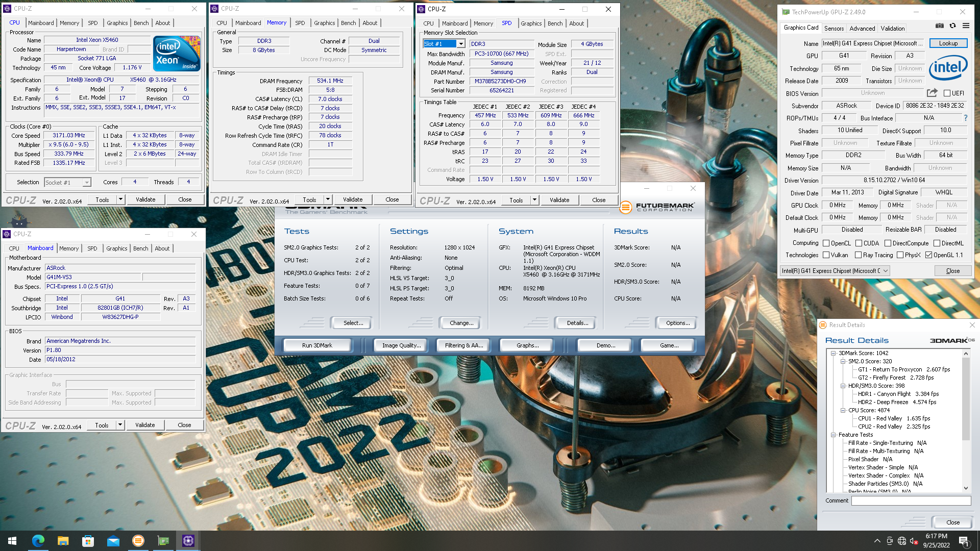
Task: Click the muted volume icon in the system tray
Action: 914,541
